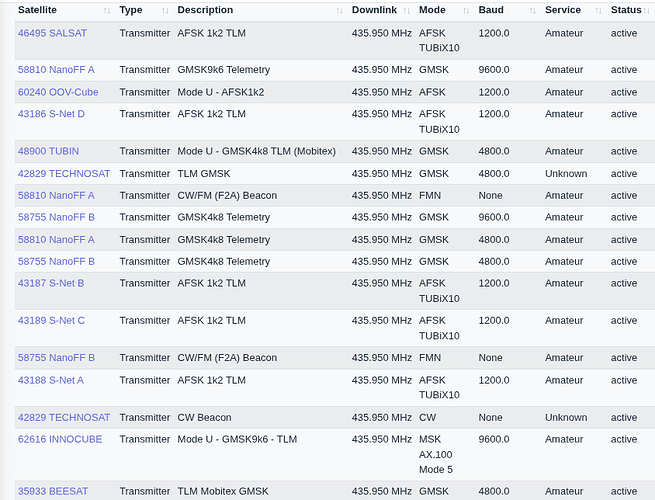
Task: Follow the 60240 OOV-Cube link
Action: coord(58,92)
